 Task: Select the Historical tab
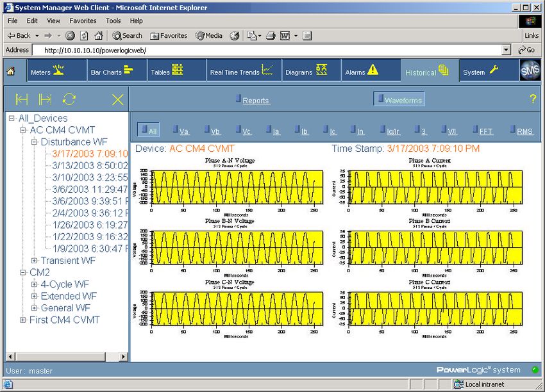click(430, 70)
